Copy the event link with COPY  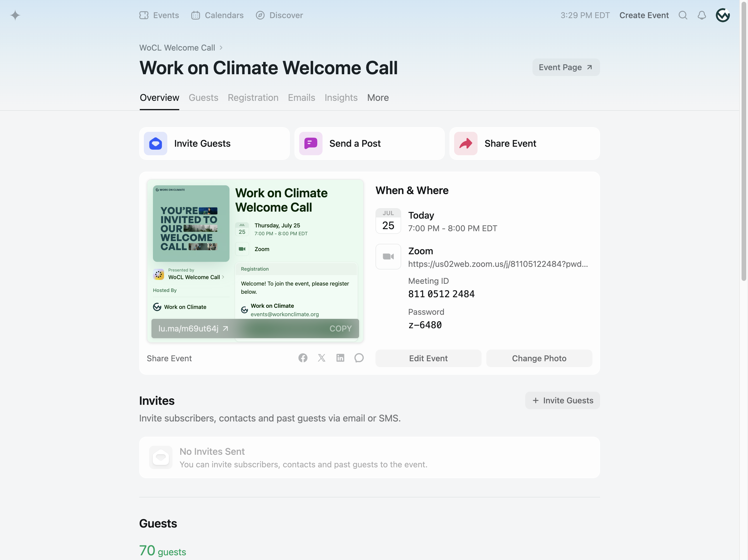[x=341, y=329]
